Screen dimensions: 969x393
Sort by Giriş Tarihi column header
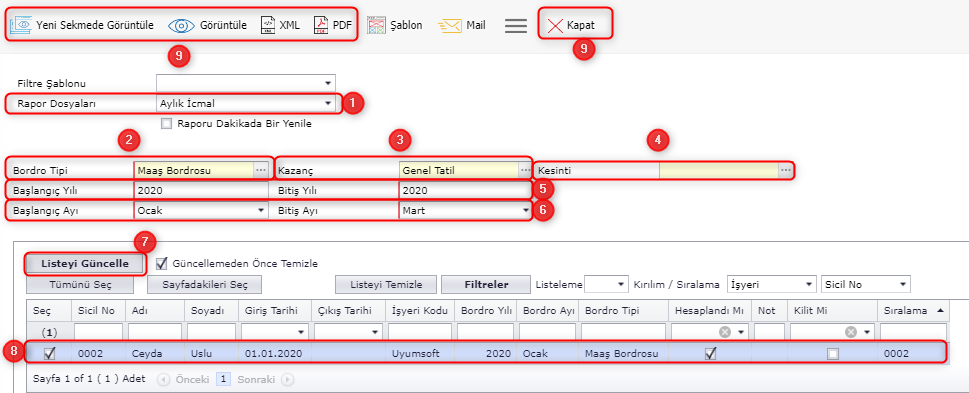[x=274, y=311]
